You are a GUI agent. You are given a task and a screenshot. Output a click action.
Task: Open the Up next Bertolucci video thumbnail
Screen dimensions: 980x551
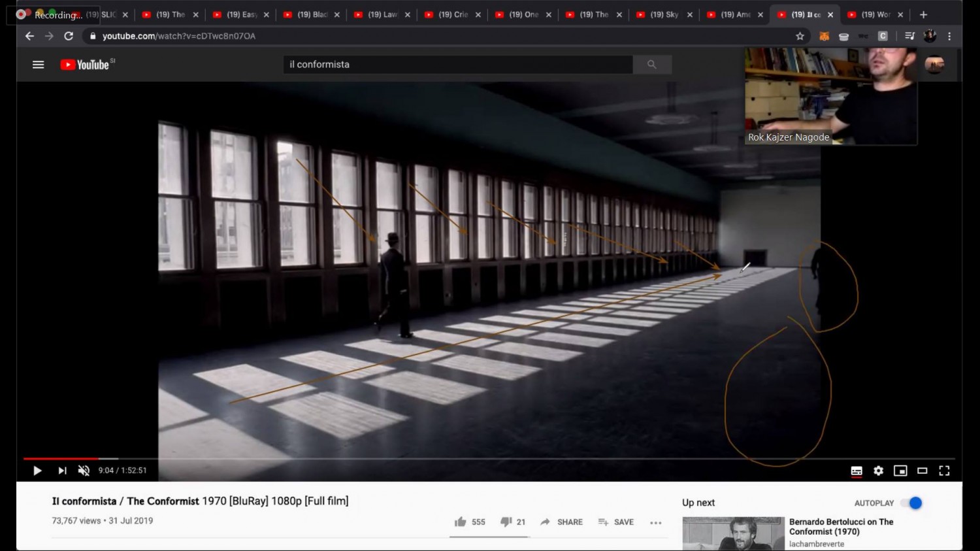(733, 533)
